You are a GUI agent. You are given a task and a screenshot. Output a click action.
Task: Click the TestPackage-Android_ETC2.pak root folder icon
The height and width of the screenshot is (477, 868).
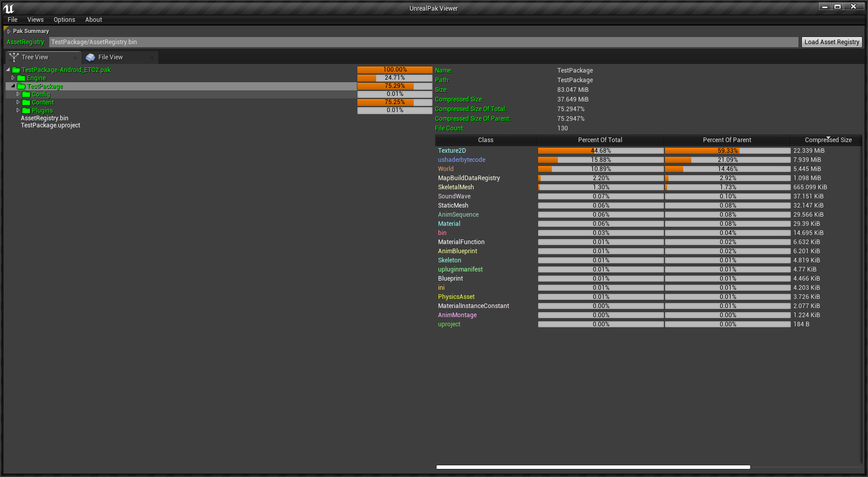[x=16, y=70]
